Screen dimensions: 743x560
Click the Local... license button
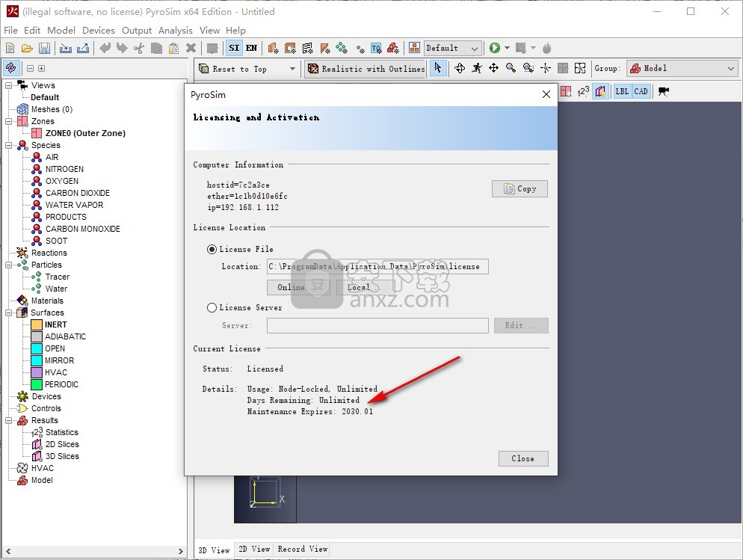pos(365,287)
